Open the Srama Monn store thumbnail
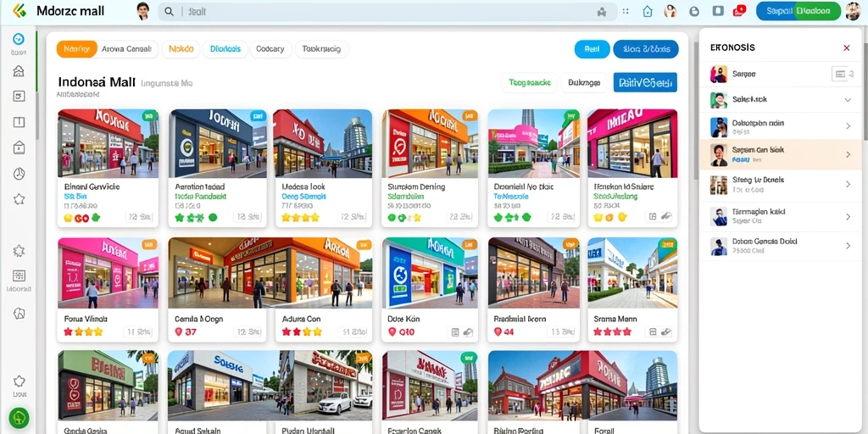The image size is (868, 434). click(632, 273)
